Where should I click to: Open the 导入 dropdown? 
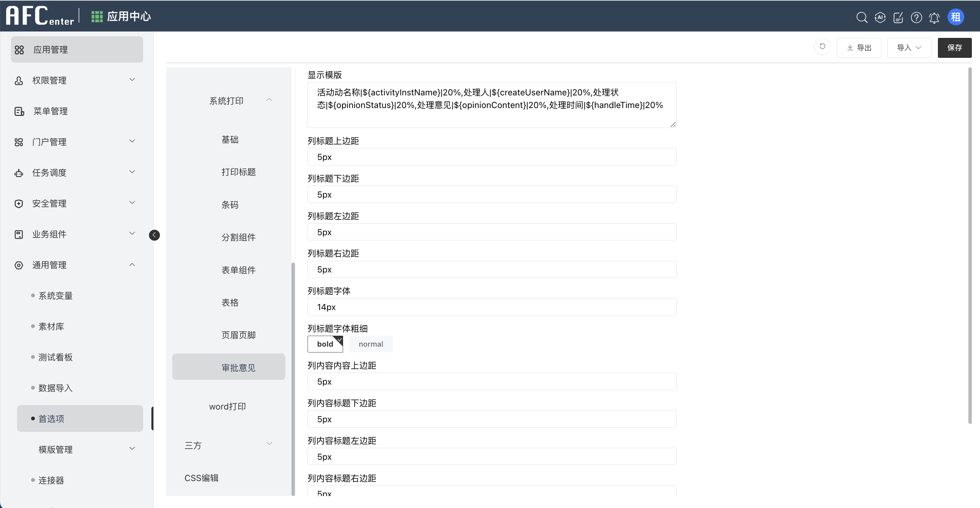[x=909, y=47]
